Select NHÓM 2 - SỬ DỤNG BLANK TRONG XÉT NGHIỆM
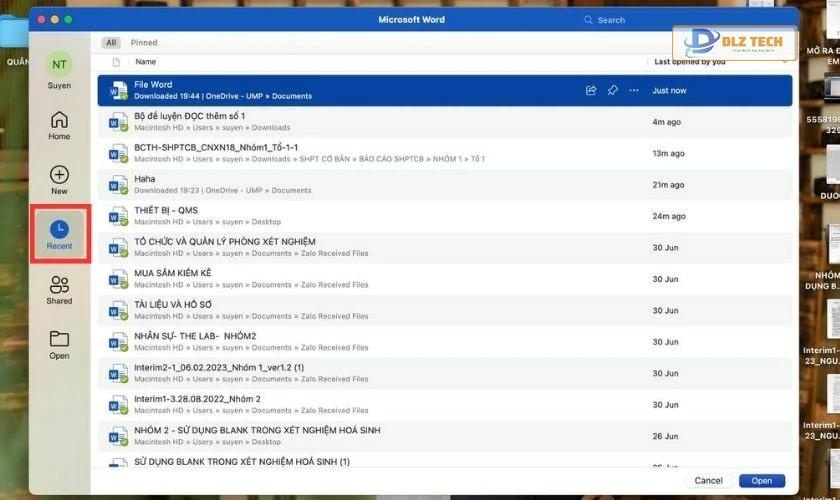840x500 pixels. coord(445,436)
